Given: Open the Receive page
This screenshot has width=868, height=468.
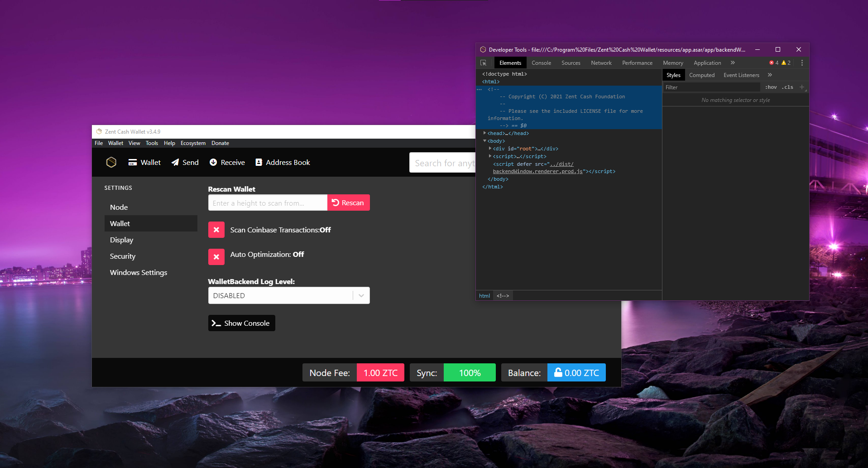Looking at the screenshot, I should (x=227, y=162).
